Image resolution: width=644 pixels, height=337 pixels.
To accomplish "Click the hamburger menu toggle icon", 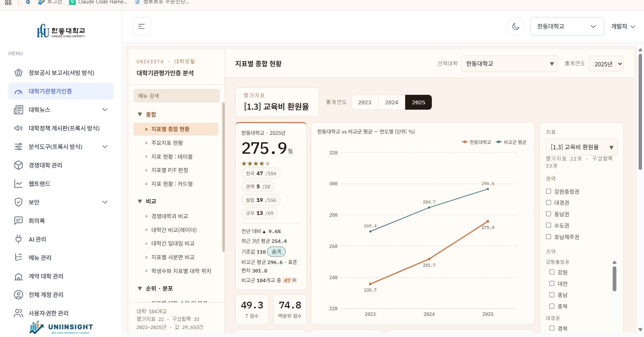I will point(141,26).
